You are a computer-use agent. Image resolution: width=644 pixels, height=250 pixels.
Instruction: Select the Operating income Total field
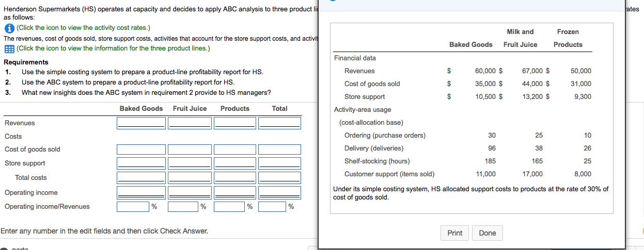coord(279,192)
